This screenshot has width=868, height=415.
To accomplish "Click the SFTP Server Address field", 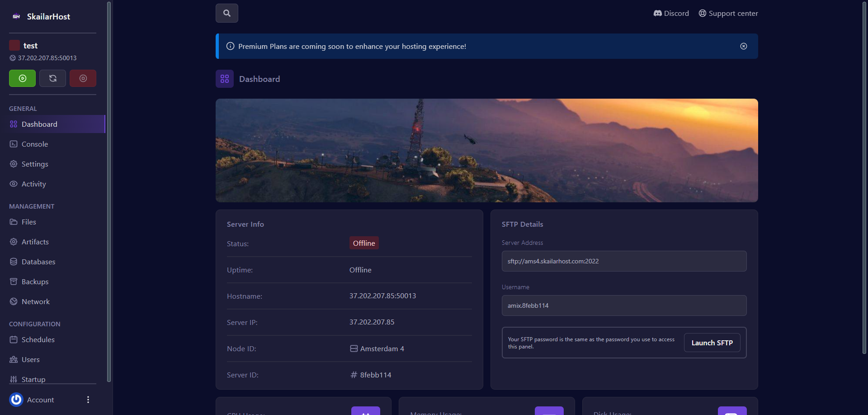I will (624, 261).
